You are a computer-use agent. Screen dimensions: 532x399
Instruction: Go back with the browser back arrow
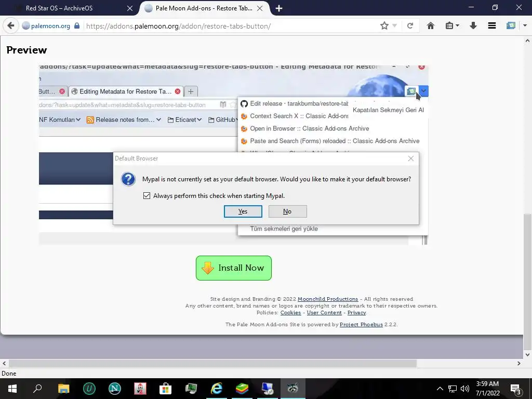coord(11,26)
